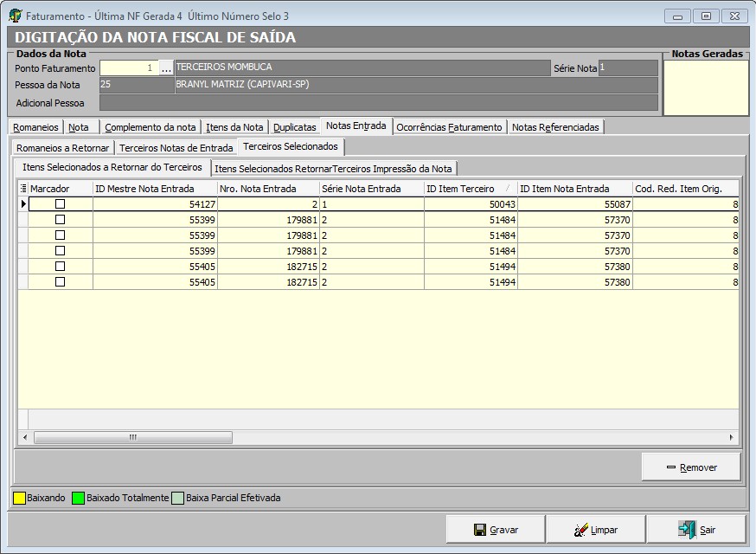The width and height of the screenshot is (756, 554).
Task: Click the minus icon on Remover
Action: 670,467
